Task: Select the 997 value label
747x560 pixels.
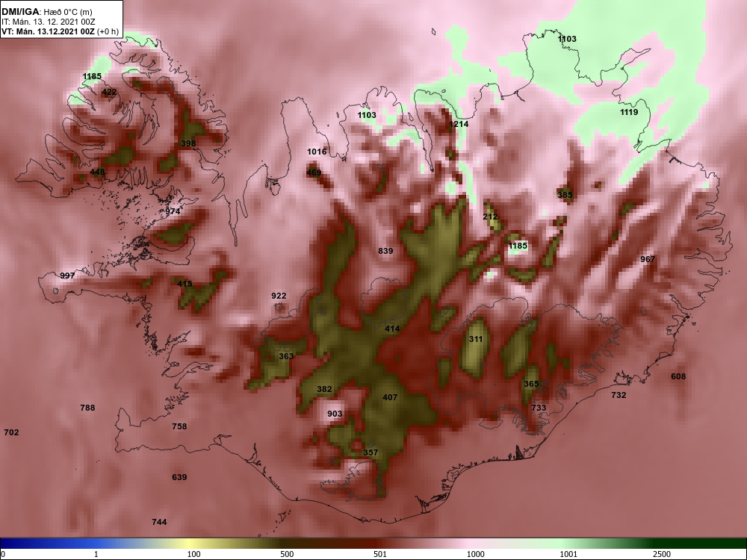Action: 68,276
